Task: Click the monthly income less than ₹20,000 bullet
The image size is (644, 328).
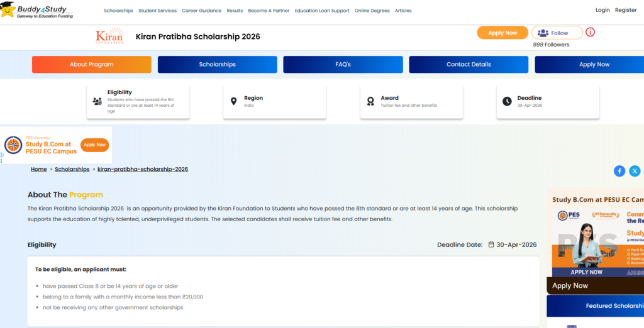Action: point(123,297)
